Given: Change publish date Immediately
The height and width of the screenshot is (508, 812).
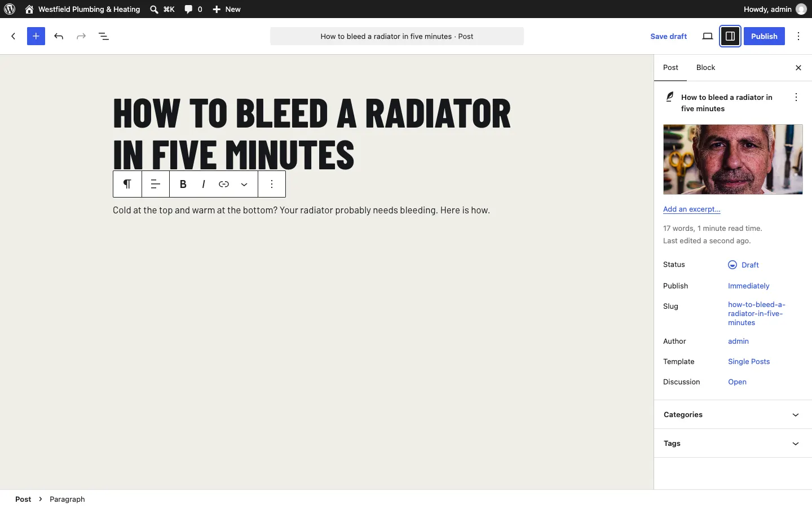Looking at the screenshot, I should tap(749, 286).
